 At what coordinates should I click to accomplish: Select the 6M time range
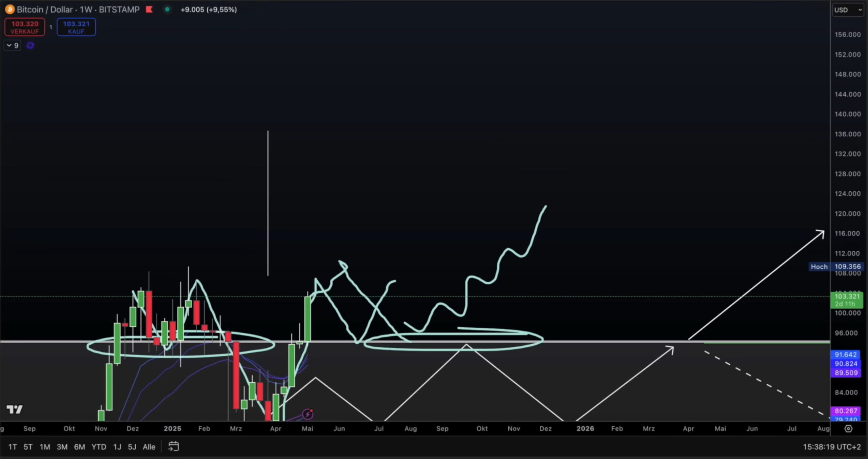(79, 447)
